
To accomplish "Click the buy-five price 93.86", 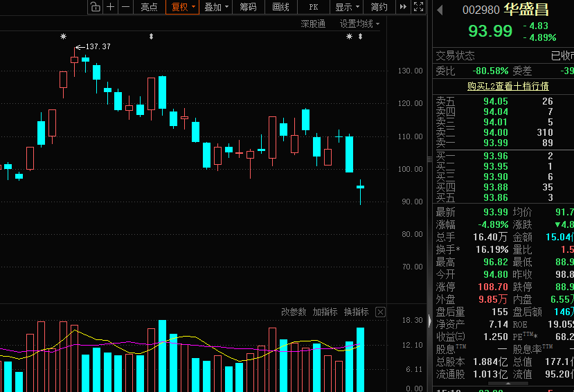I will point(495,197).
